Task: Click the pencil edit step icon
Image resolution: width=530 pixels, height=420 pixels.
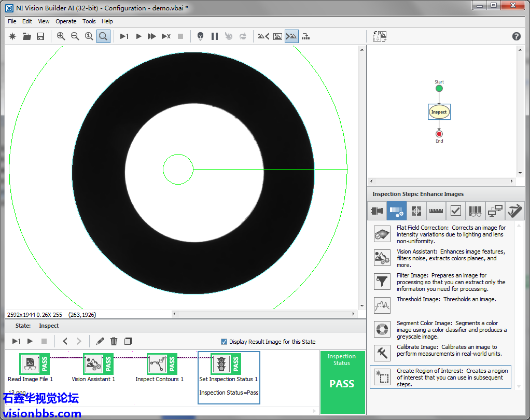Action: click(x=100, y=341)
